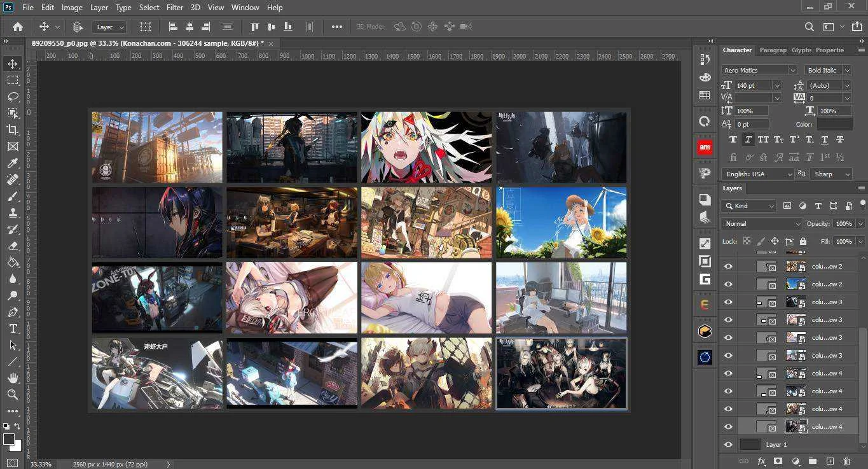Select the Hand tool
The image size is (868, 469).
click(13, 378)
